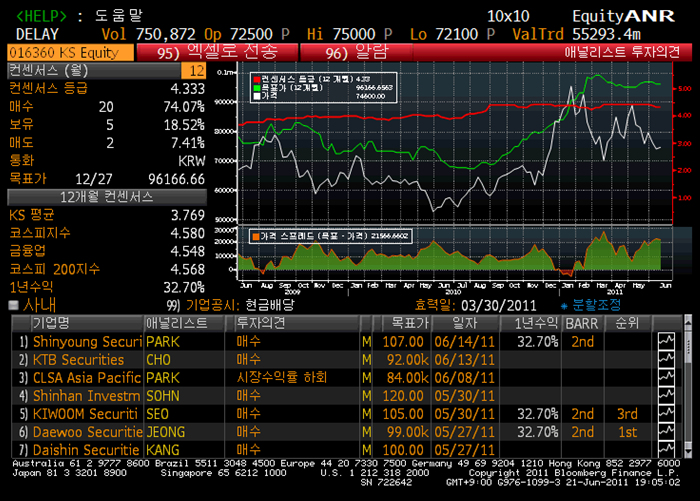Viewport: 700px width, 501px height.
Task: Open chart icon for KIWOOM Securities row
Action: click(x=666, y=414)
